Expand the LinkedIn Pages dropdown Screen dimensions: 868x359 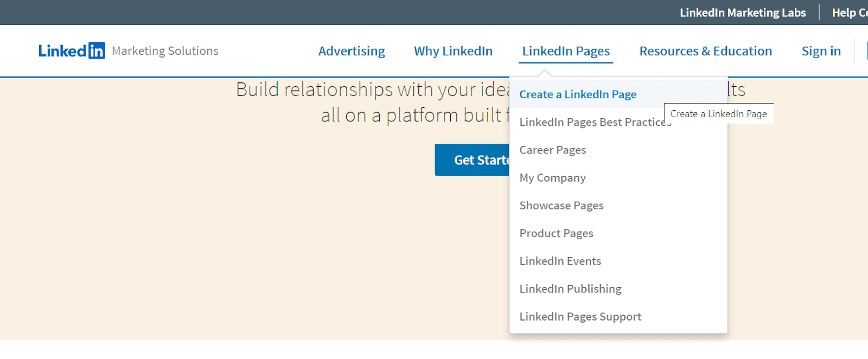(566, 50)
